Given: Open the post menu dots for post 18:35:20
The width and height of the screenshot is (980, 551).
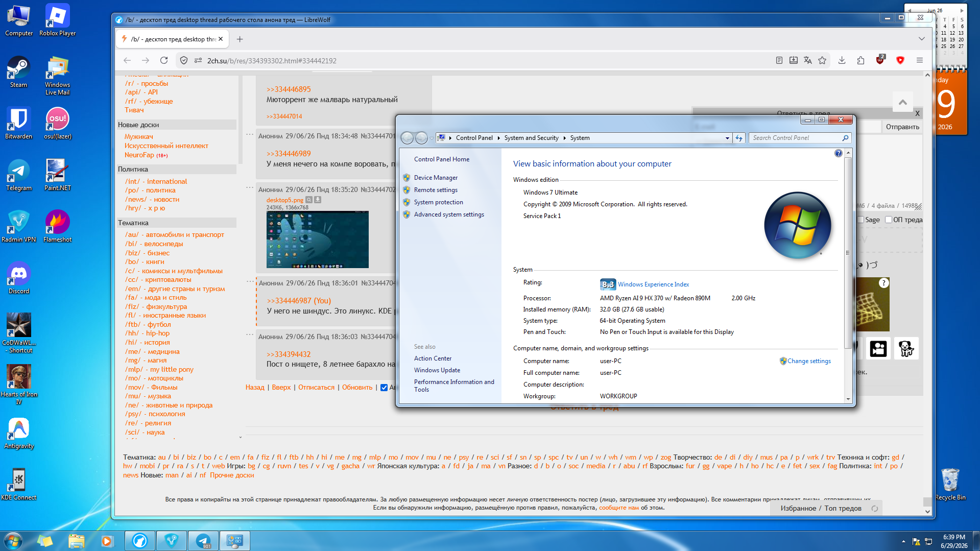Looking at the screenshot, I should pos(250,188).
